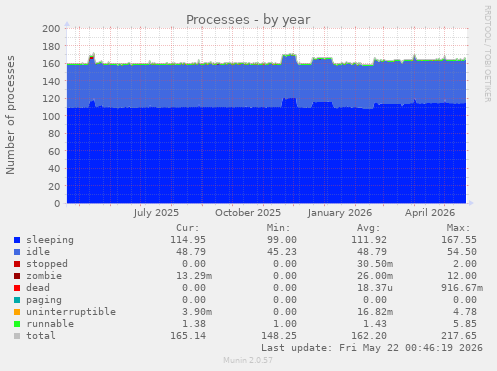Click the zombie legend color swatch
The height and width of the screenshot is (371, 497).
tap(17, 276)
